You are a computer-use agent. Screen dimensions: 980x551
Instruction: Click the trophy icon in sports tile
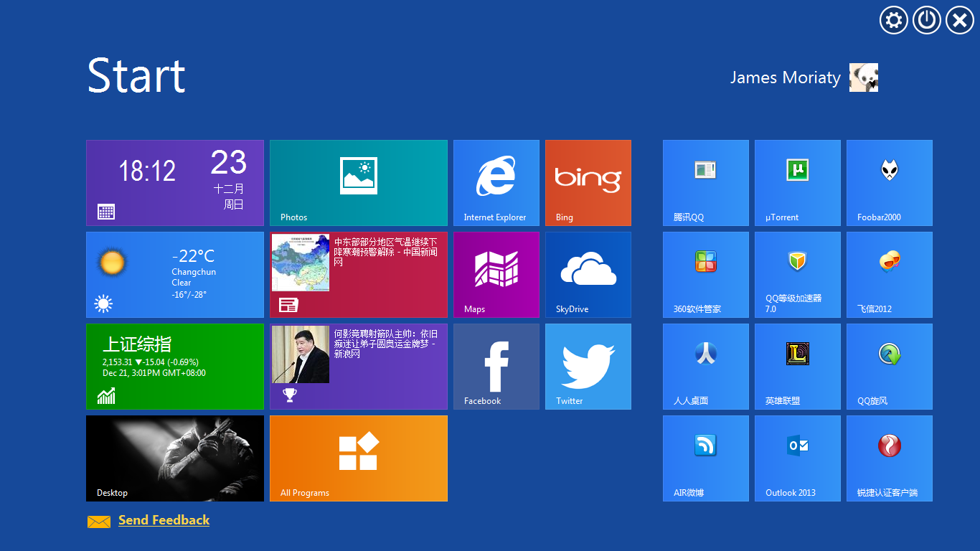tap(289, 395)
